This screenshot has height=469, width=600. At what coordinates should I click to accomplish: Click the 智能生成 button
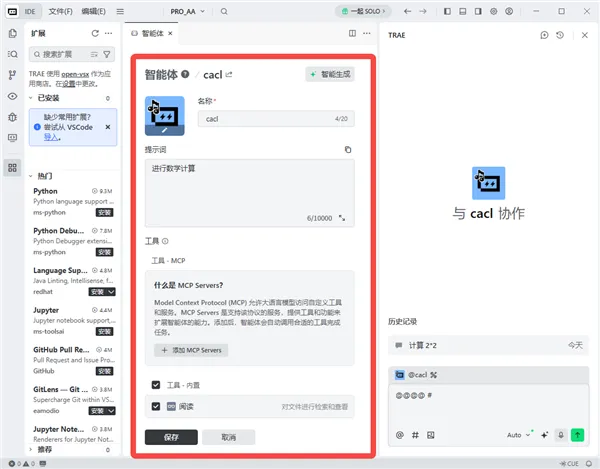(330, 74)
